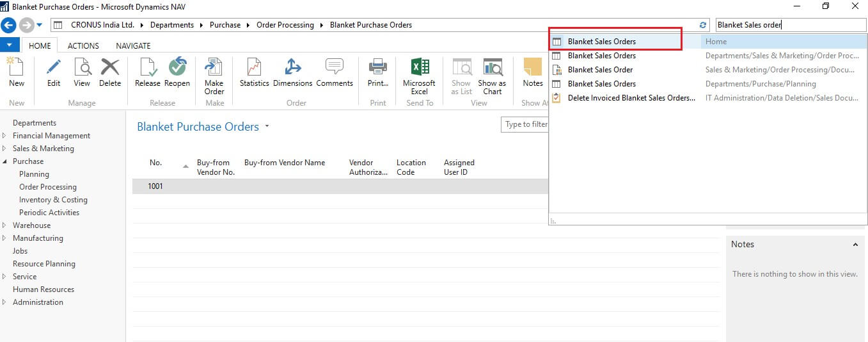
Task: Select Delete Invoiced Blanket Sales Orders result
Action: 631,98
